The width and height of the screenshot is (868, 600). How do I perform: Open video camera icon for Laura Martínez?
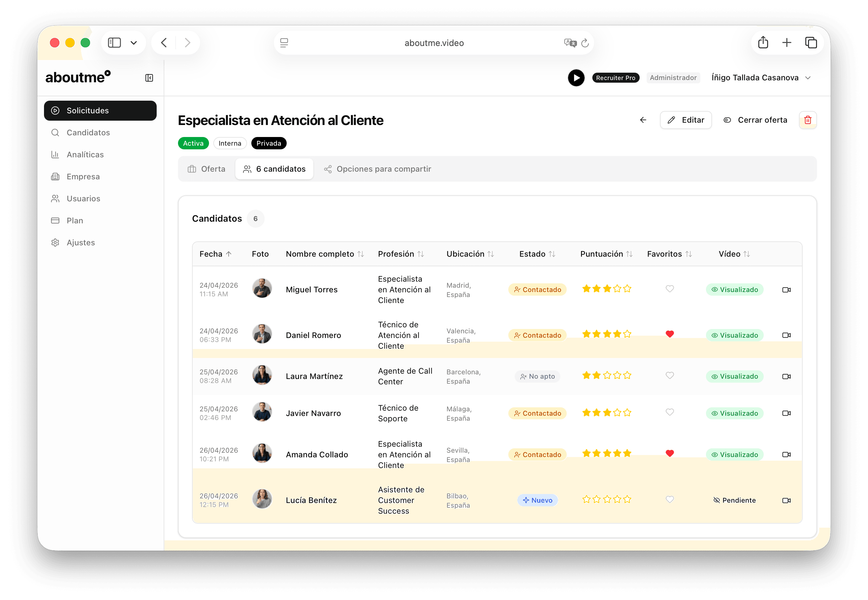tap(786, 376)
